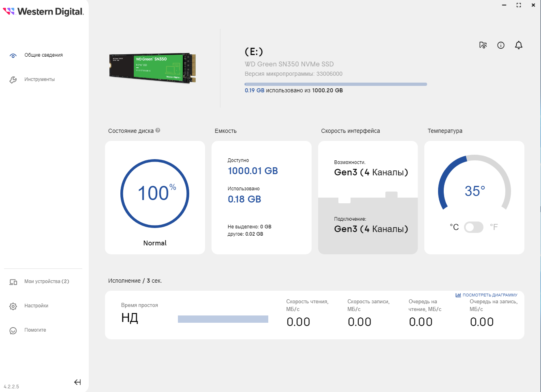The width and height of the screenshot is (541, 392).
Task: Minimize the Western Digital Dashboard window
Action: 504,5
